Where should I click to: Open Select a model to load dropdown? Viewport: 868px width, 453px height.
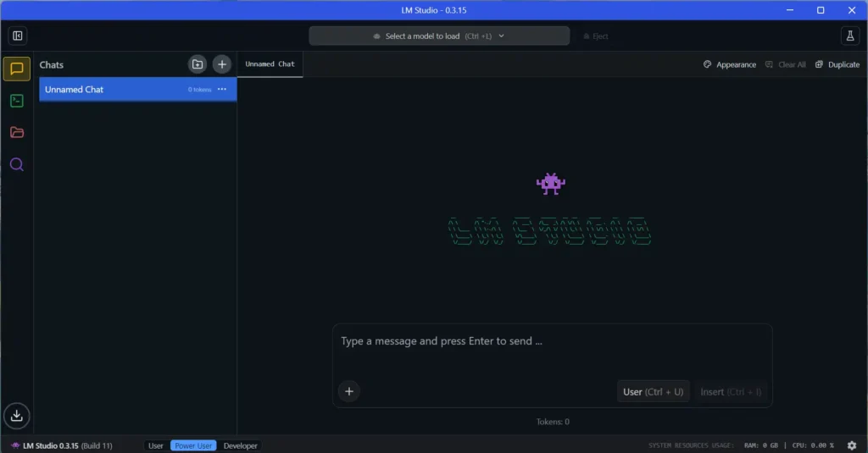click(x=439, y=36)
